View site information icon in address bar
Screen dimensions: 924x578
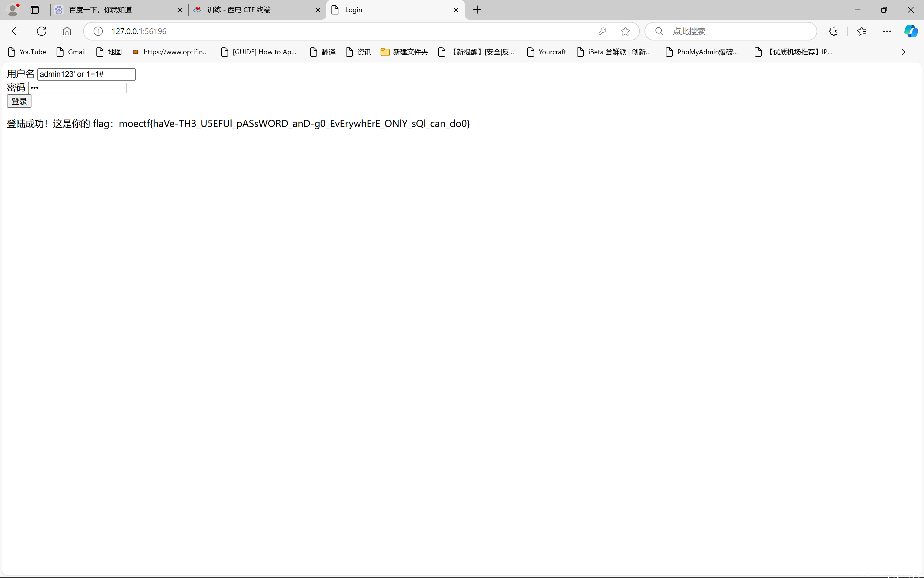98,31
